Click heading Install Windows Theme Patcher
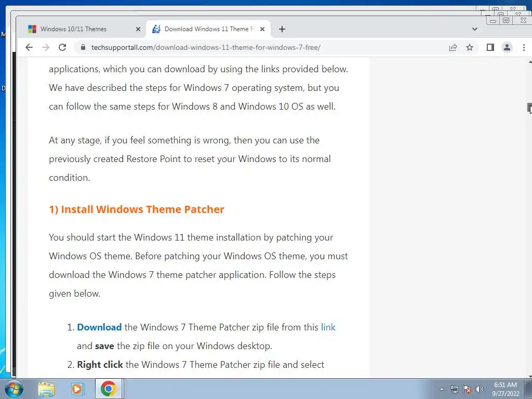Screen dimensions: 532x399 point(137,209)
